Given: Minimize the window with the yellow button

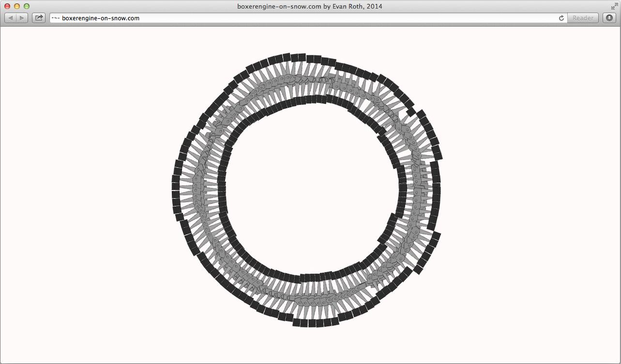Looking at the screenshot, I should [x=17, y=6].
